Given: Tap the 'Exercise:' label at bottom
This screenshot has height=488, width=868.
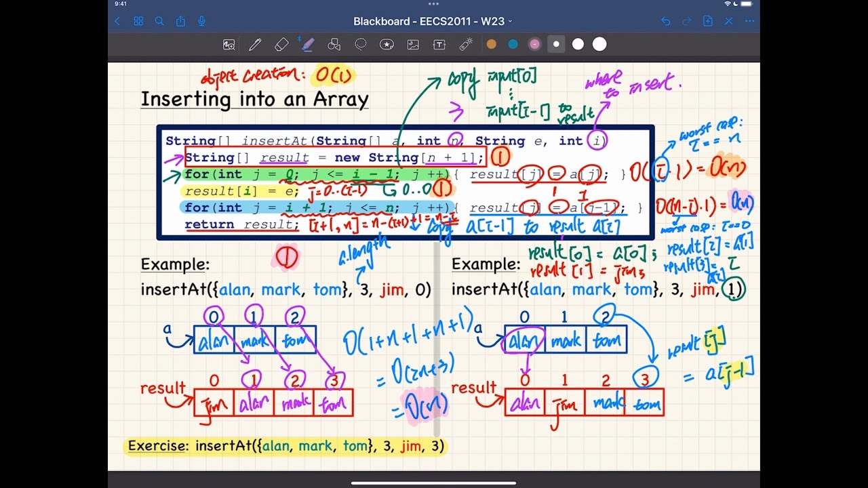Looking at the screenshot, I should pos(158,446).
